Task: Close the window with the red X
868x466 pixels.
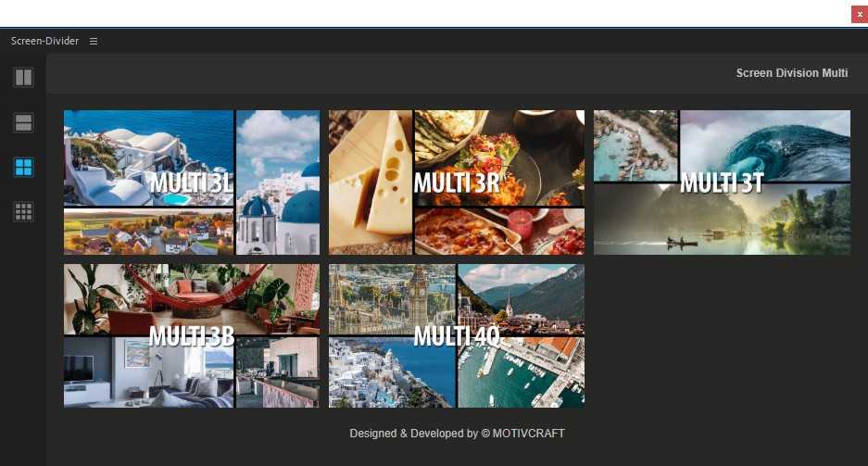Action: pyautogui.click(x=859, y=15)
